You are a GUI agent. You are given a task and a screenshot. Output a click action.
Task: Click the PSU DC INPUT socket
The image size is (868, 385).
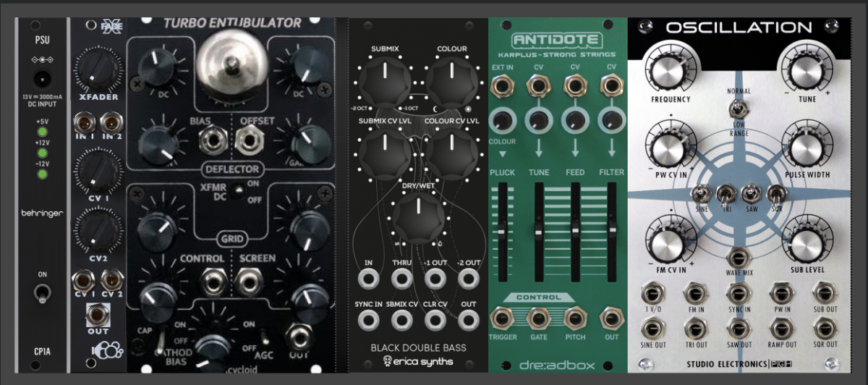point(41,79)
